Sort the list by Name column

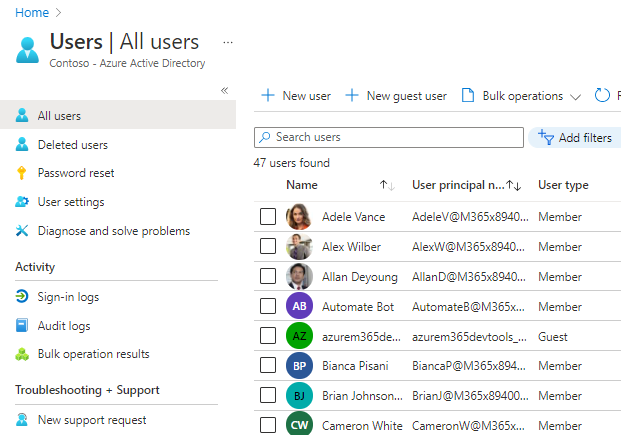302,185
